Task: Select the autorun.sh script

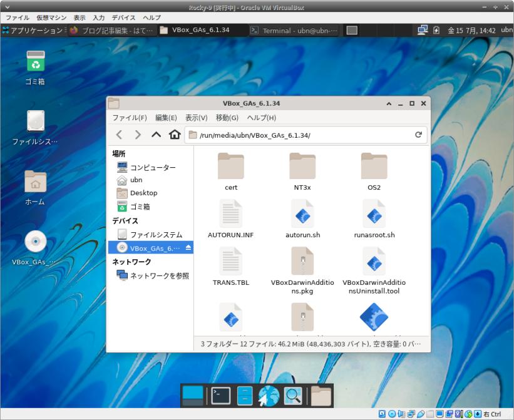Action: tap(302, 219)
